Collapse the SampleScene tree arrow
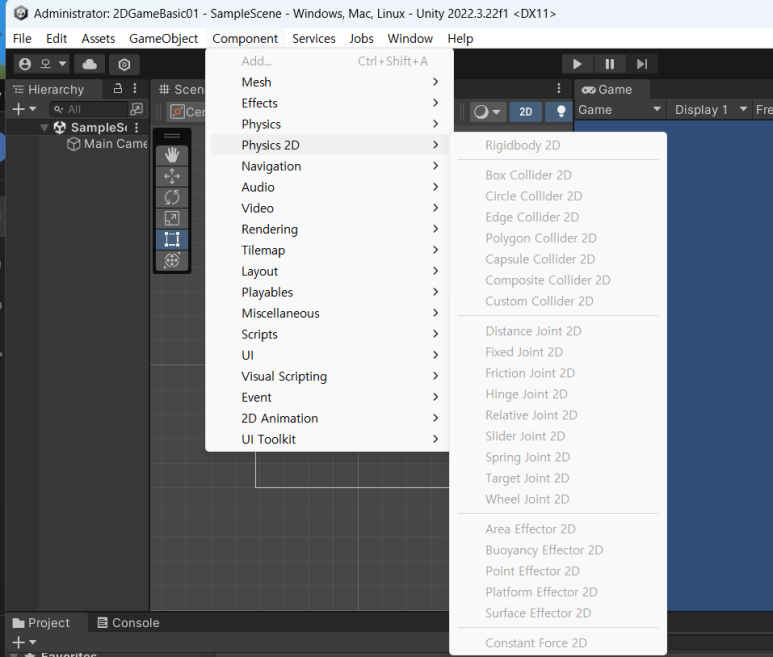 click(x=44, y=128)
